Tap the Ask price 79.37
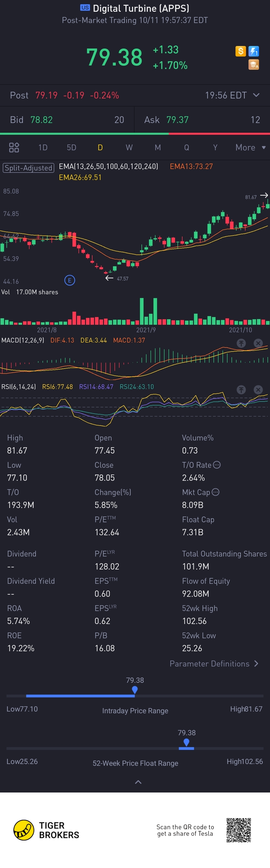 coord(178,119)
